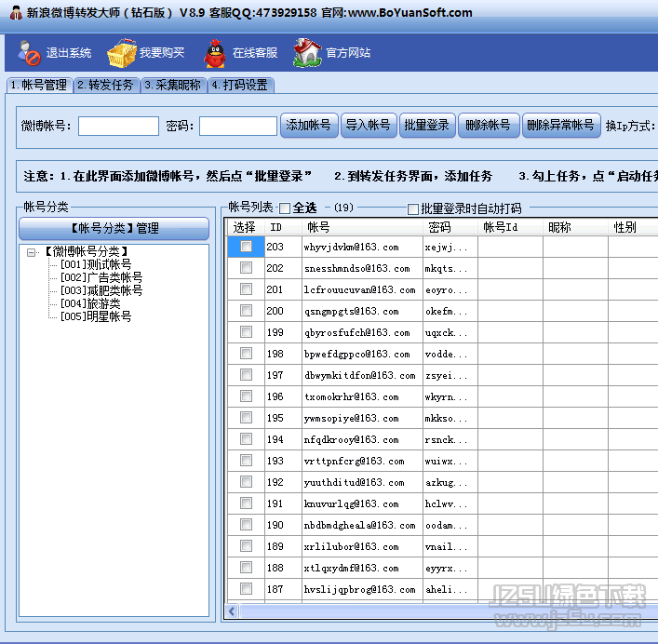
Task: Click the app icon in title bar
Action: [16, 13]
